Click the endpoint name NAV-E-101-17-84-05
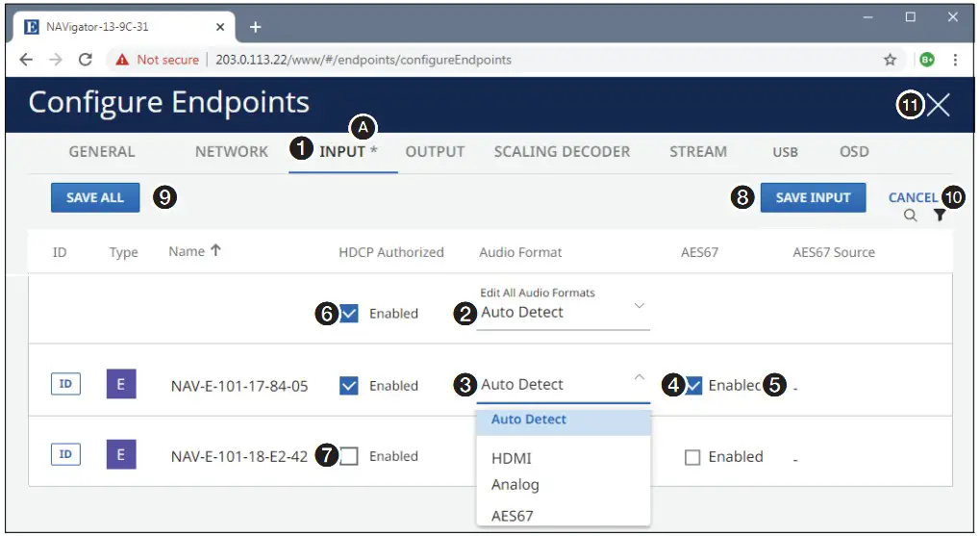This screenshot has height=536, width=980. pyautogui.click(x=239, y=386)
